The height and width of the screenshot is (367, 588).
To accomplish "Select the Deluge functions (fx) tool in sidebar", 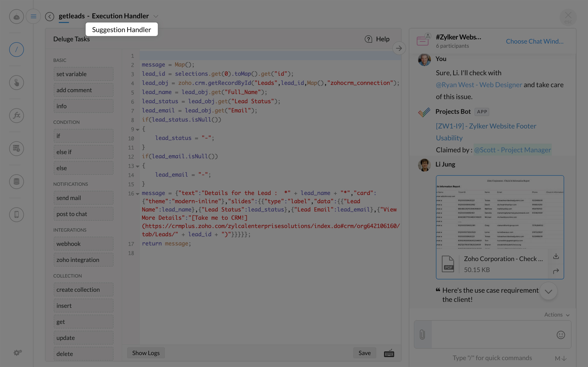I will [x=16, y=115].
